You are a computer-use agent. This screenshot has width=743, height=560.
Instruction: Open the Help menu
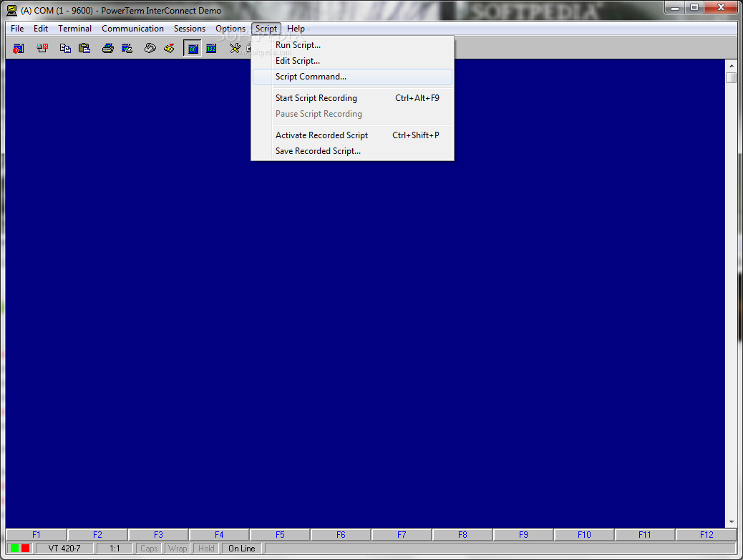coord(296,29)
